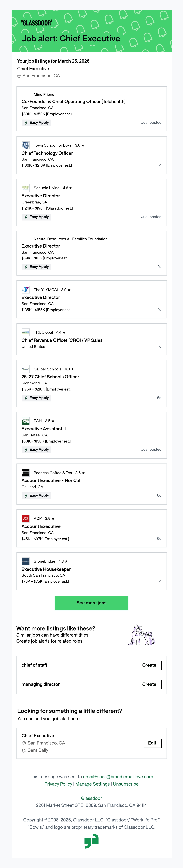
Task: Open the Manage Settings link
Action: [93, 784]
